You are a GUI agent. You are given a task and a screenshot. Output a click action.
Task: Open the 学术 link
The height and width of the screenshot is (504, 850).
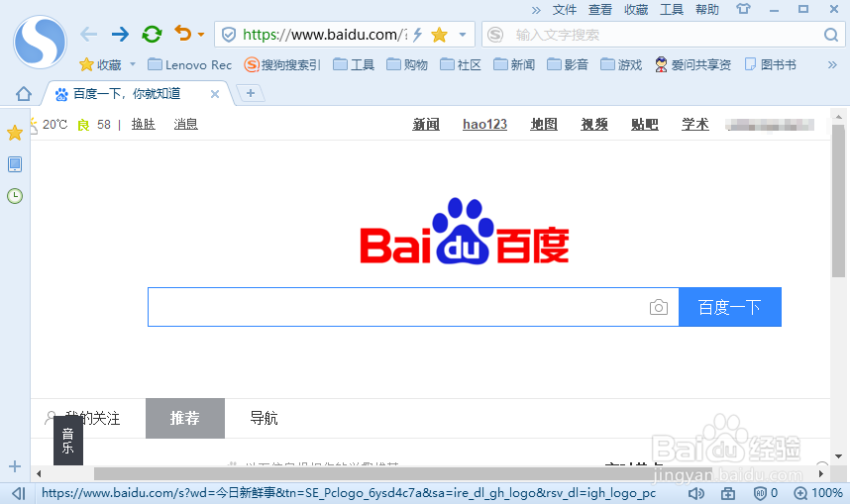click(x=695, y=124)
